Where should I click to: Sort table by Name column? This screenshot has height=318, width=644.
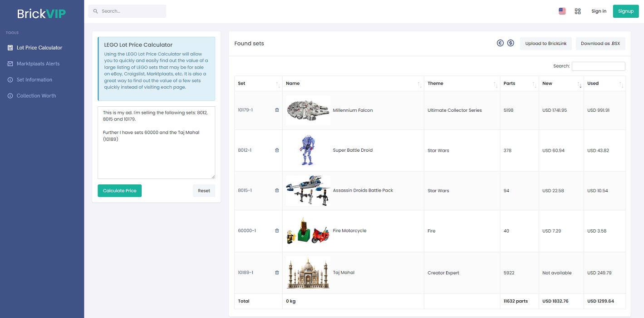tap(353, 84)
